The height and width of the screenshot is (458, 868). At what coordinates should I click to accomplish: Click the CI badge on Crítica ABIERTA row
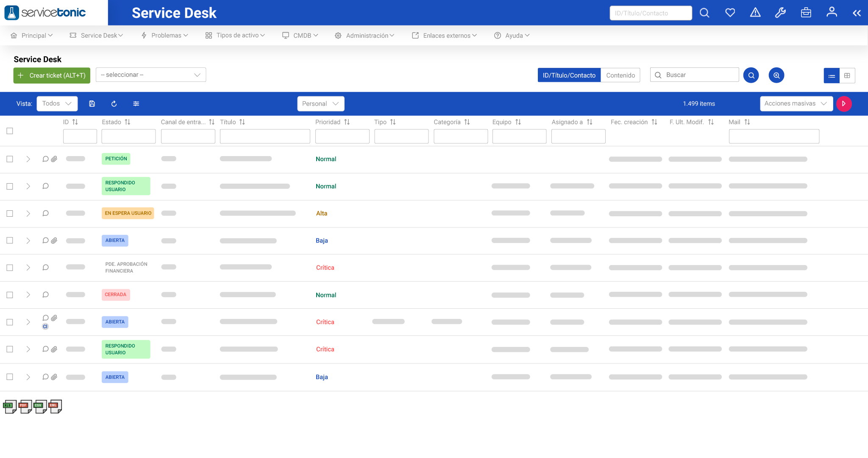tap(45, 327)
